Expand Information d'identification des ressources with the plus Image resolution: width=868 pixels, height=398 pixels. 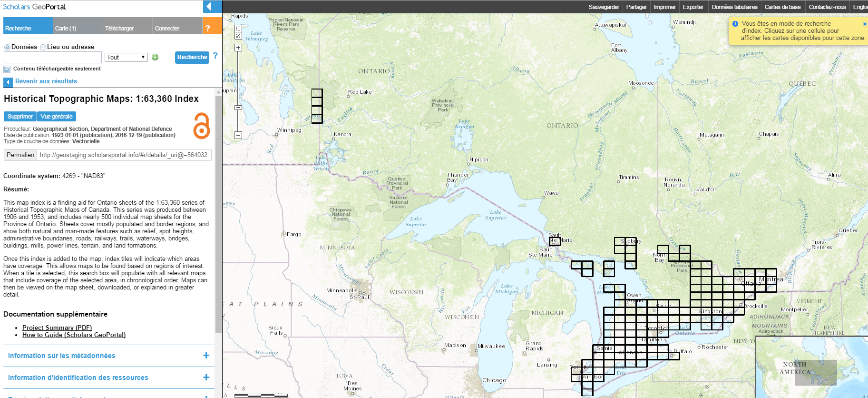coord(206,378)
